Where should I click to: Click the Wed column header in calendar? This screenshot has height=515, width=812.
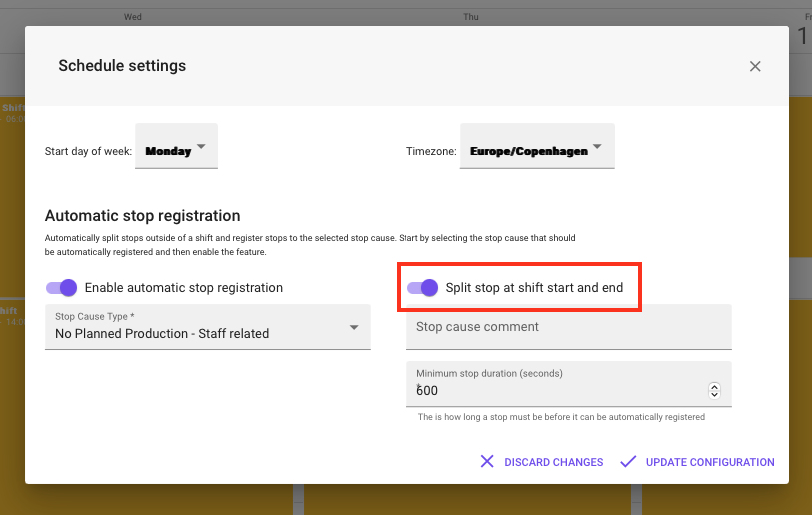click(133, 17)
